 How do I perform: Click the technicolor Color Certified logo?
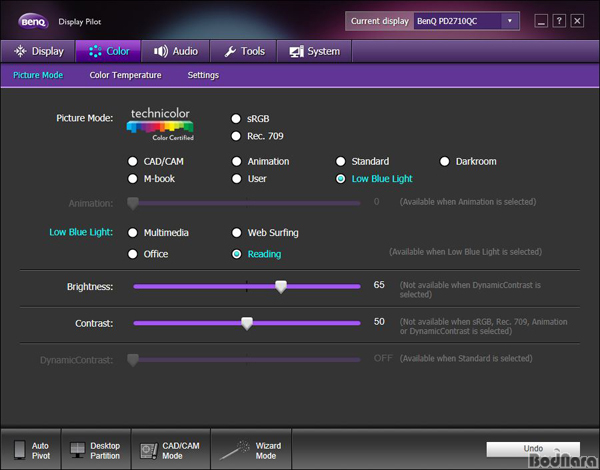coord(160,125)
